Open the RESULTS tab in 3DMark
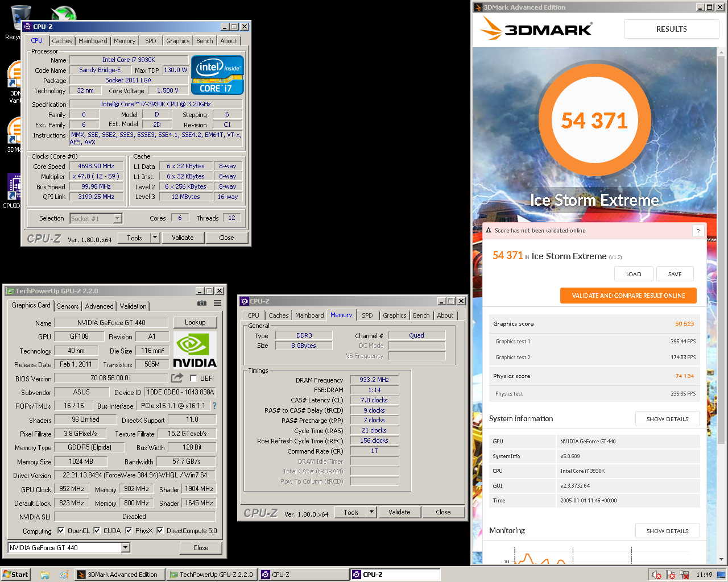The width and height of the screenshot is (728, 582). (672, 29)
